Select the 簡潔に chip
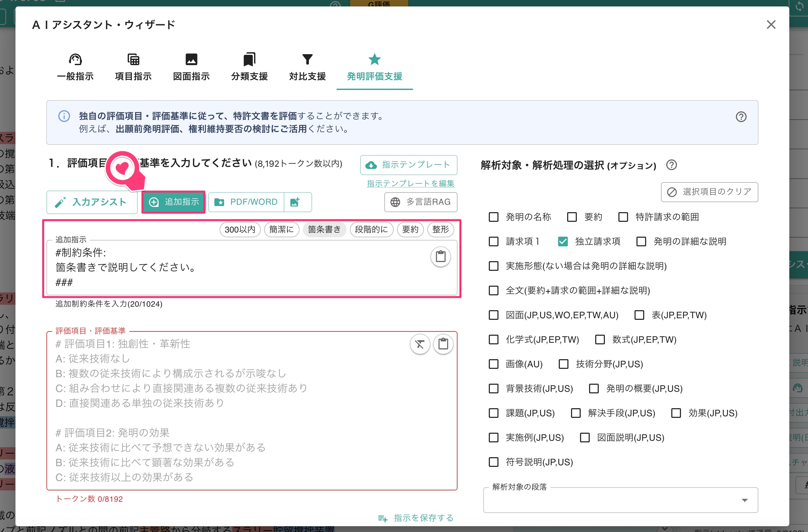The image size is (808, 532). click(281, 230)
